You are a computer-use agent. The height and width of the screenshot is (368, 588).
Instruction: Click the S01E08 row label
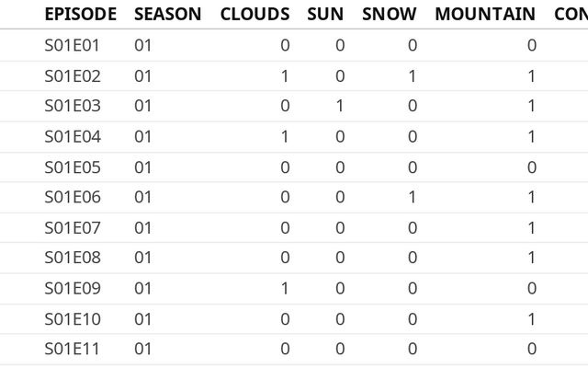(x=73, y=258)
